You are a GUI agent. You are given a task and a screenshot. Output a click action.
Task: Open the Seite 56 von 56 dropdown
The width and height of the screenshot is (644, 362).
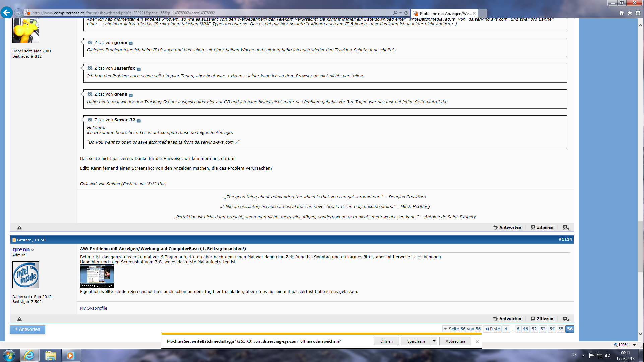click(x=462, y=329)
